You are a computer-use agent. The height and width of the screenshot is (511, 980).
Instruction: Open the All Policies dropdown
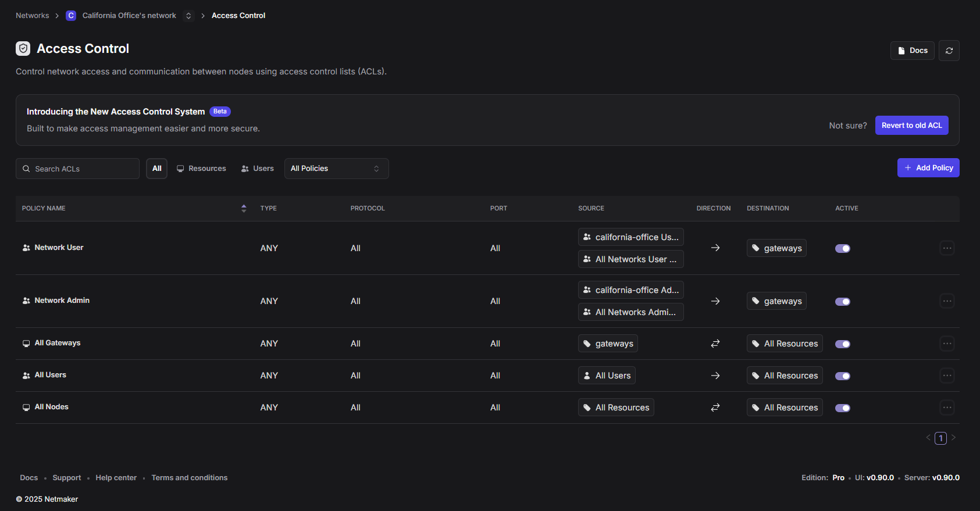336,169
